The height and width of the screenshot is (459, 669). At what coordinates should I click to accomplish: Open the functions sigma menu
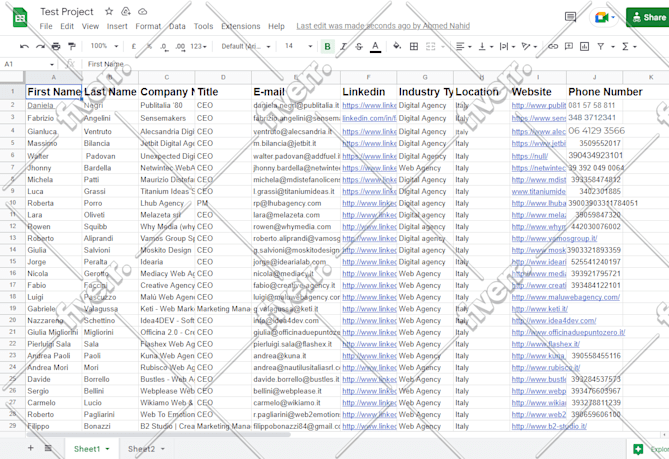click(x=629, y=46)
